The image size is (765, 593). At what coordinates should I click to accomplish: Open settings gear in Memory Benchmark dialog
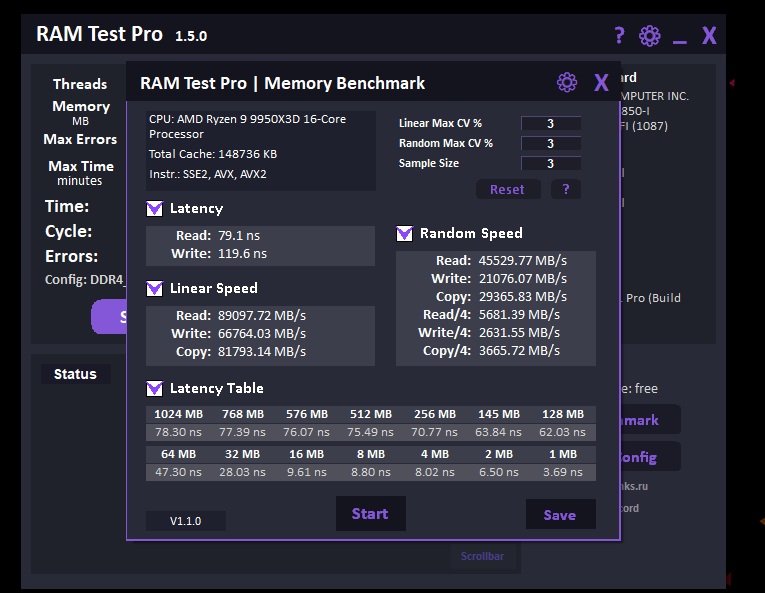(x=567, y=83)
